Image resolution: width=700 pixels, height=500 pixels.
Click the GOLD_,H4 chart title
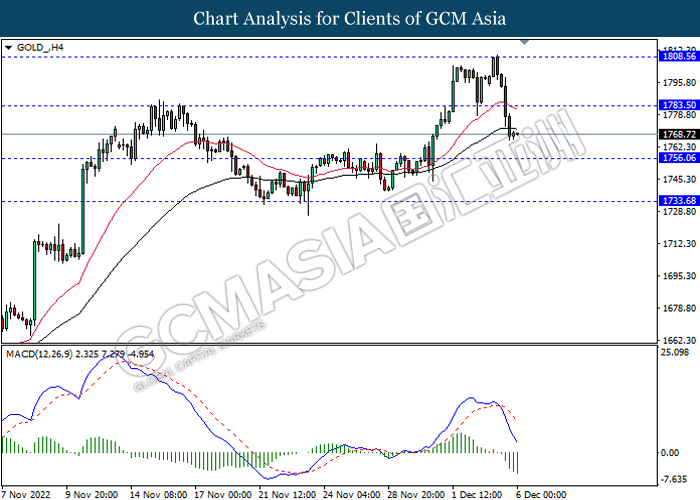click(x=40, y=47)
